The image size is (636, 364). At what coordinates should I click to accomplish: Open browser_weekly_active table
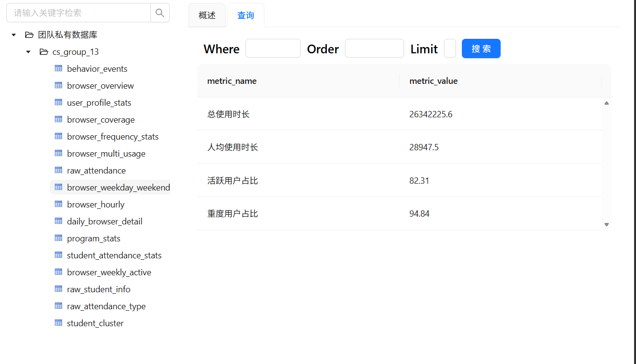[109, 272]
